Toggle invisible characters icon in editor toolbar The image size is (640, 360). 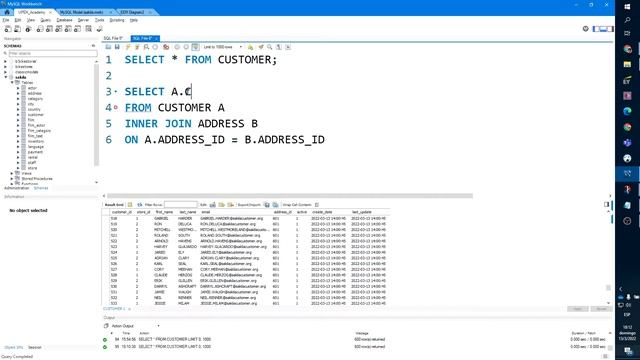[279, 47]
